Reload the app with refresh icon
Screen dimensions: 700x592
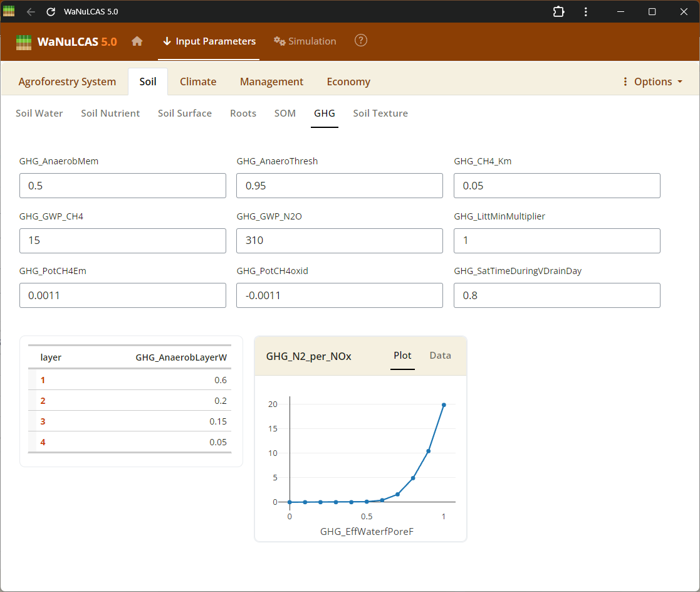[x=51, y=12]
